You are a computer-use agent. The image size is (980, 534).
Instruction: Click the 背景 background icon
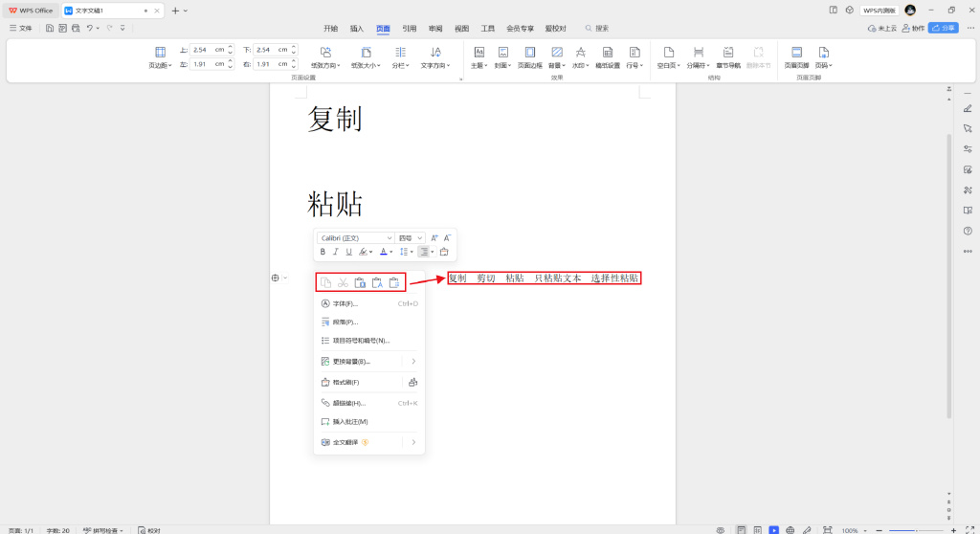coord(557,53)
